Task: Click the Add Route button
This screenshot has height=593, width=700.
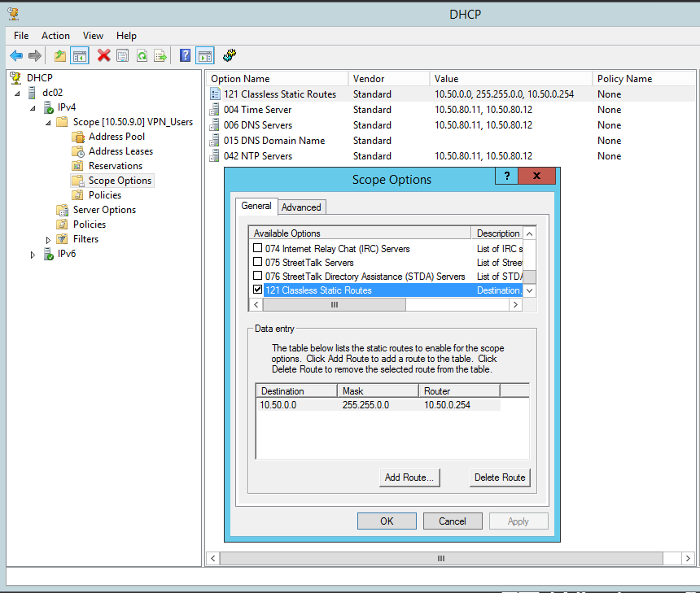Action: pos(409,477)
